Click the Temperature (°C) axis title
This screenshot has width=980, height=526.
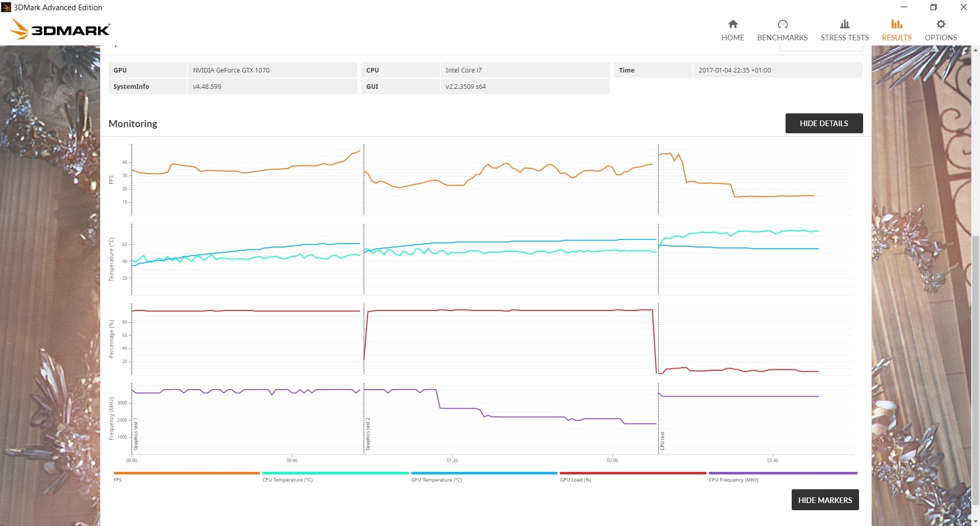[x=111, y=259]
